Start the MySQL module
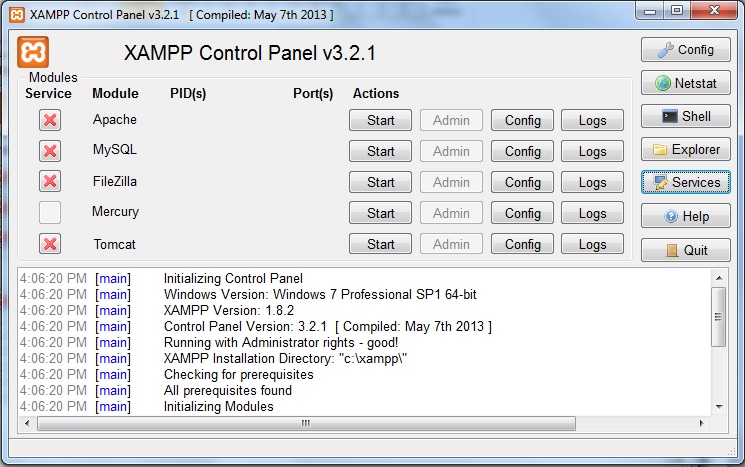 [x=381, y=151]
